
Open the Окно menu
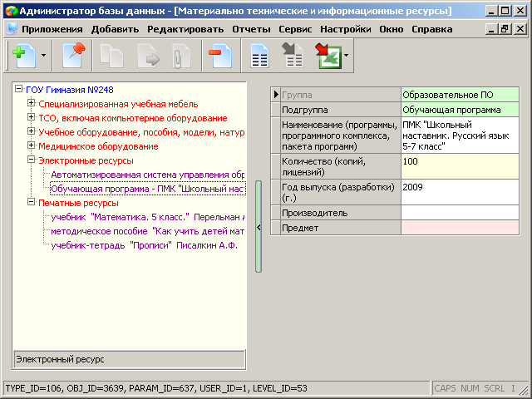[392, 30]
